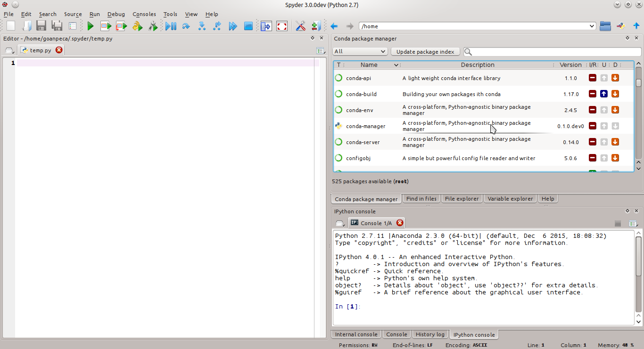The image size is (644, 349).
Task: Switch to the Variable explorer tab
Action: (510, 199)
